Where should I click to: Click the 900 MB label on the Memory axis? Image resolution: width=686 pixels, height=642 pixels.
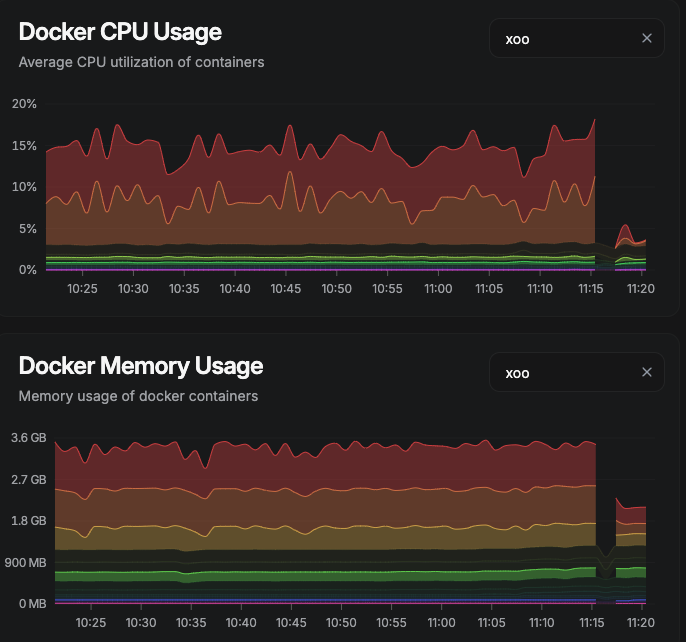pos(28,563)
